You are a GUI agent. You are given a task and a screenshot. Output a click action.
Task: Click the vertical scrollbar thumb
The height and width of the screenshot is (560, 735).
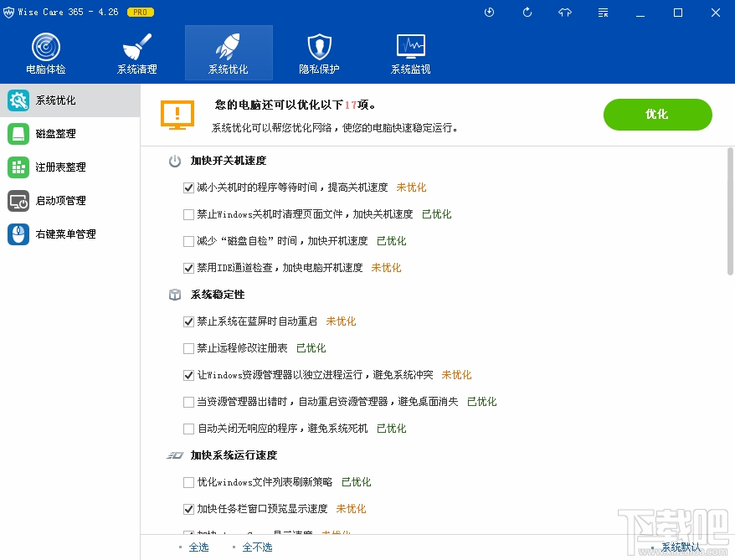coord(730,211)
